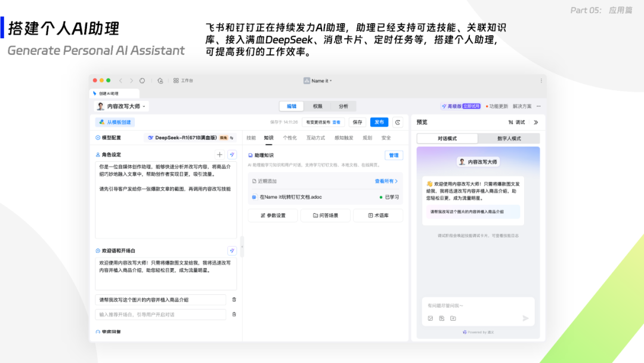Click into the 角色设定 text area
Screen dimensions: 644x363
166,200
